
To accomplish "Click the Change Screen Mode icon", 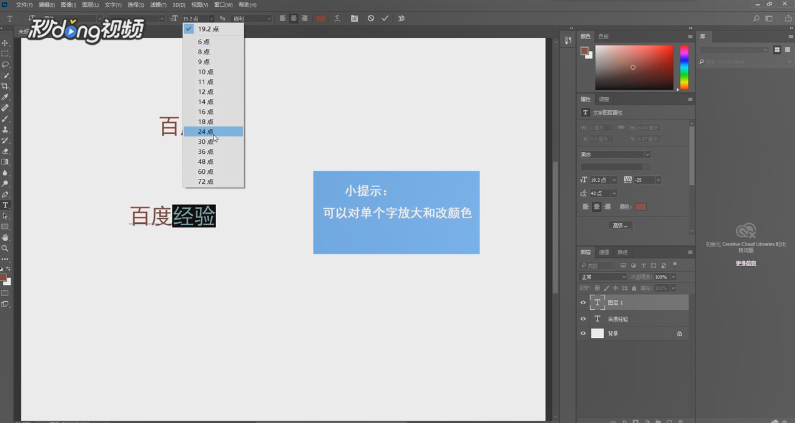I will click(5, 304).
